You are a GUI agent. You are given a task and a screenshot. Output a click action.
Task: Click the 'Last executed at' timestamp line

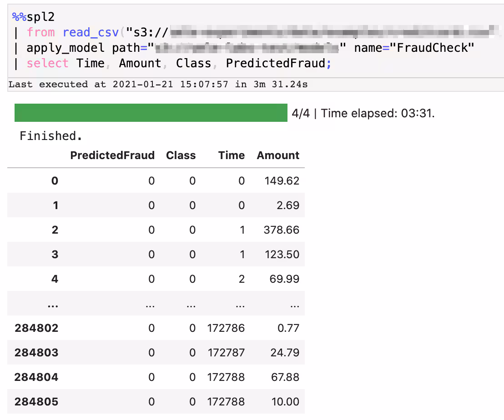(157, 85)
